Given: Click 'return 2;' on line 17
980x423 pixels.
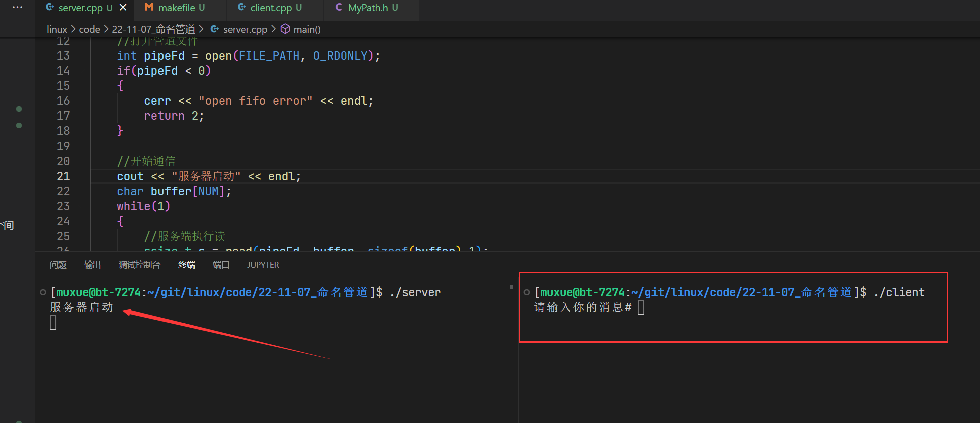Looking at the screenshot, I should click(174, 116).
